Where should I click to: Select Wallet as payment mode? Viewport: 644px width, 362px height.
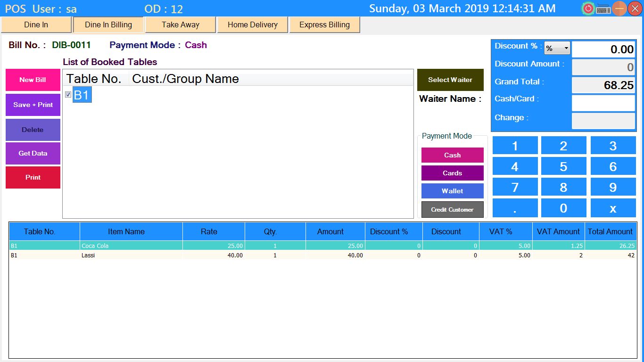click(x=452, y=191)
